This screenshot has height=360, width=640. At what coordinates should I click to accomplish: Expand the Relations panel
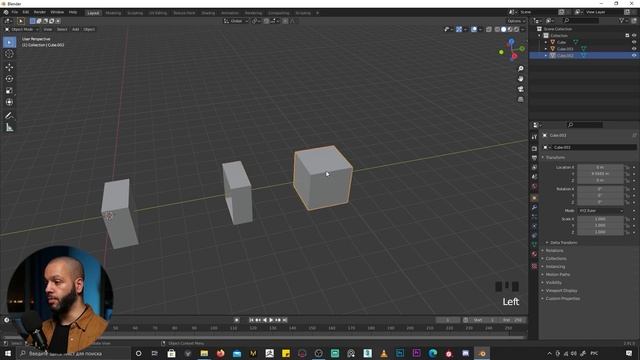(x=554, y=250)
